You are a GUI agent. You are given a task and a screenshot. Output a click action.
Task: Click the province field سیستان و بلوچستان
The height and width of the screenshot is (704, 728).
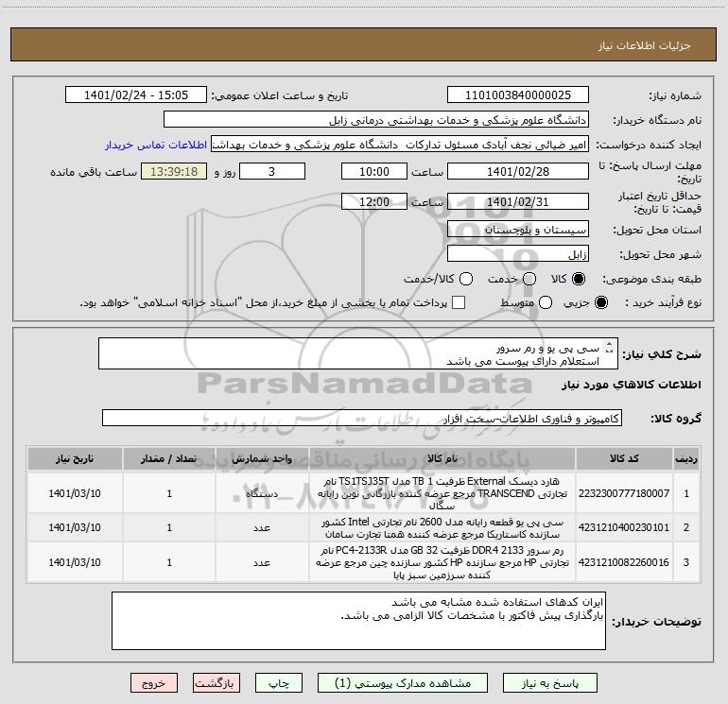[x=518, y=230]
